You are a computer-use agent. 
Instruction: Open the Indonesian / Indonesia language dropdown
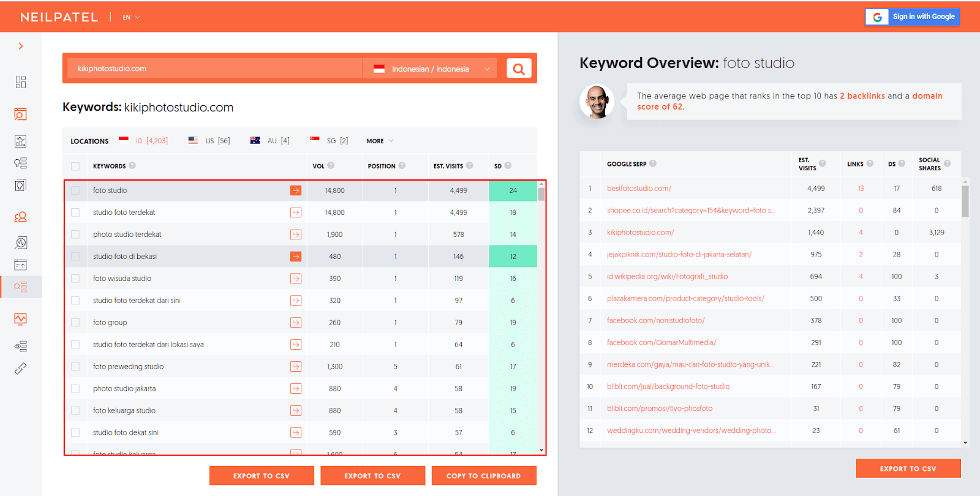coord(432,69)
